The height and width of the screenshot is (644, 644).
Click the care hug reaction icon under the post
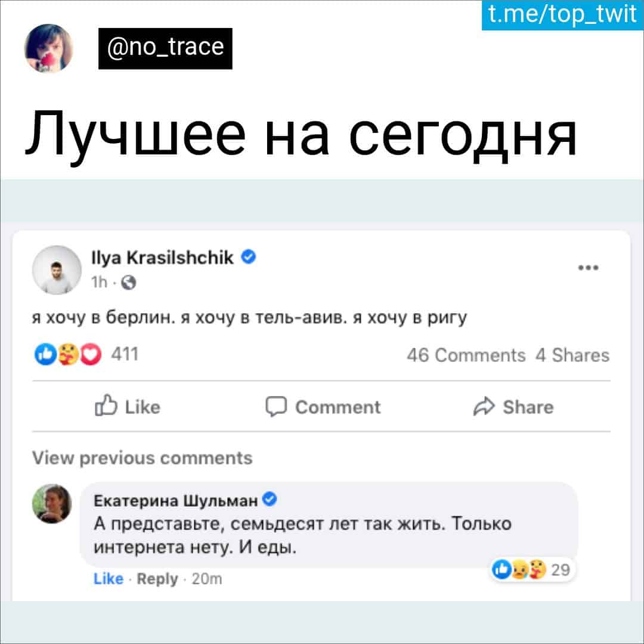(68, 354)
